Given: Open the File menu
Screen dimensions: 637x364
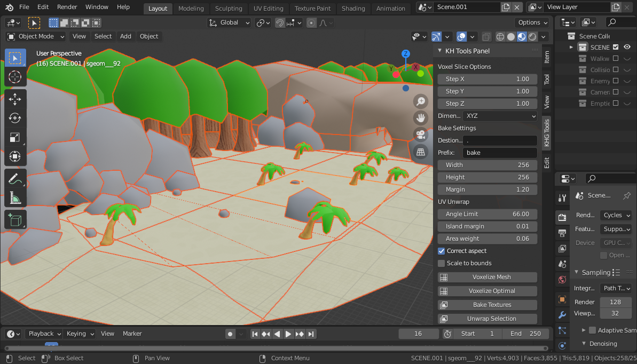Looking at the screenshot, I should click(x=24, y=7).
